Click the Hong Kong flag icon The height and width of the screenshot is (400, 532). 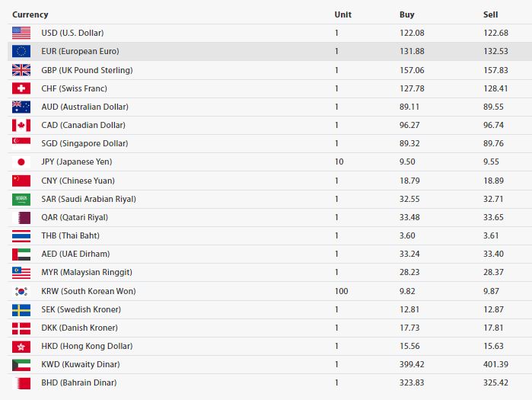pyautogui.click(x=21, y=347)
